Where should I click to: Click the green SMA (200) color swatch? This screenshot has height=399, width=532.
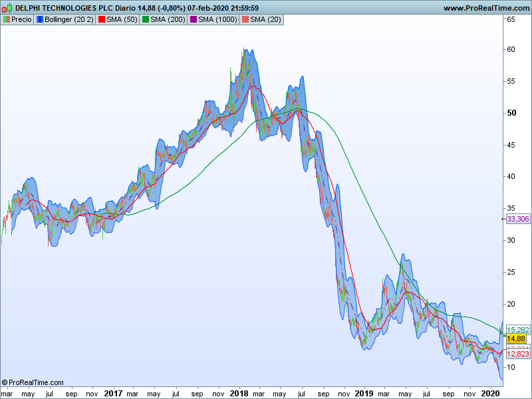145,20
